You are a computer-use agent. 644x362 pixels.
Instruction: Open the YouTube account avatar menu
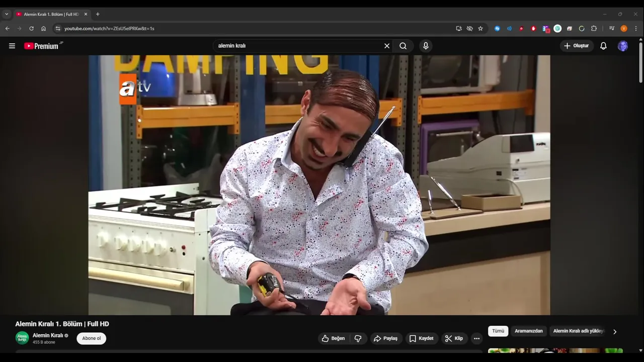tap(623, 46)
